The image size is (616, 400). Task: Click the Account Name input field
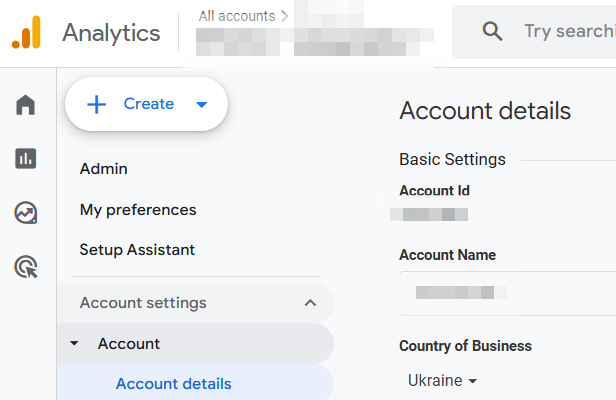pyautogui.click(x=505, y=292)
